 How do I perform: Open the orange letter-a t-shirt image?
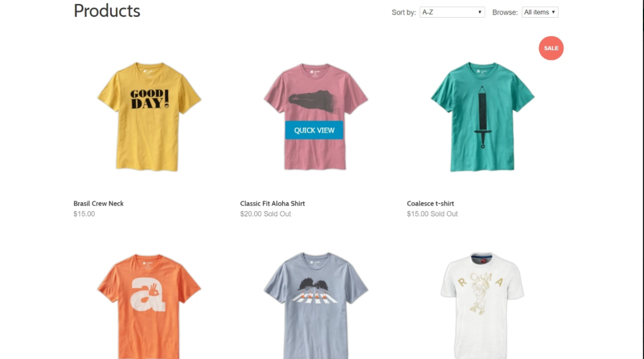pyautogui.click(x=149, y=306)
